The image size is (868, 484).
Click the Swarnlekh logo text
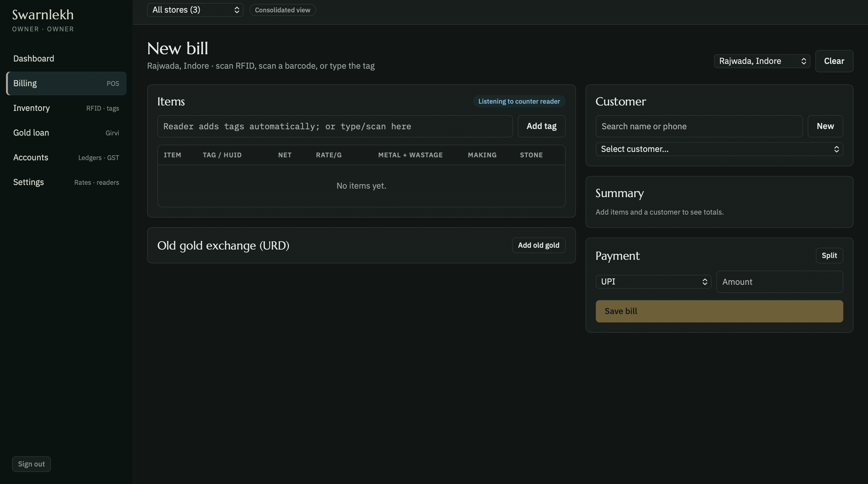click(x=43, y=15)
